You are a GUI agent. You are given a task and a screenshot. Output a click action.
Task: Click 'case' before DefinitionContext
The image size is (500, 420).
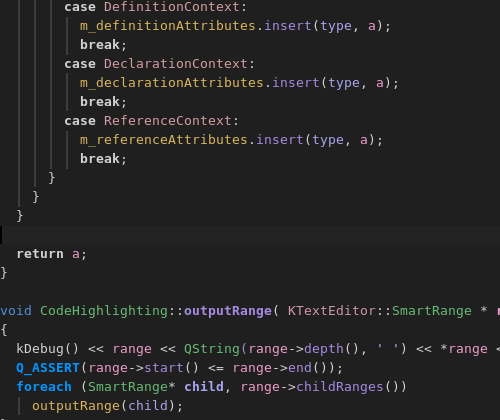[80, 7]
